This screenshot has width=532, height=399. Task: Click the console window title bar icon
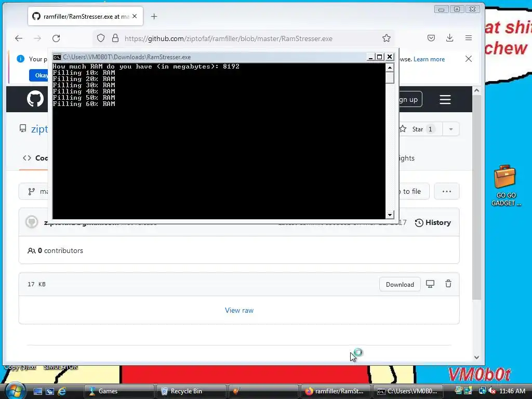57,57
